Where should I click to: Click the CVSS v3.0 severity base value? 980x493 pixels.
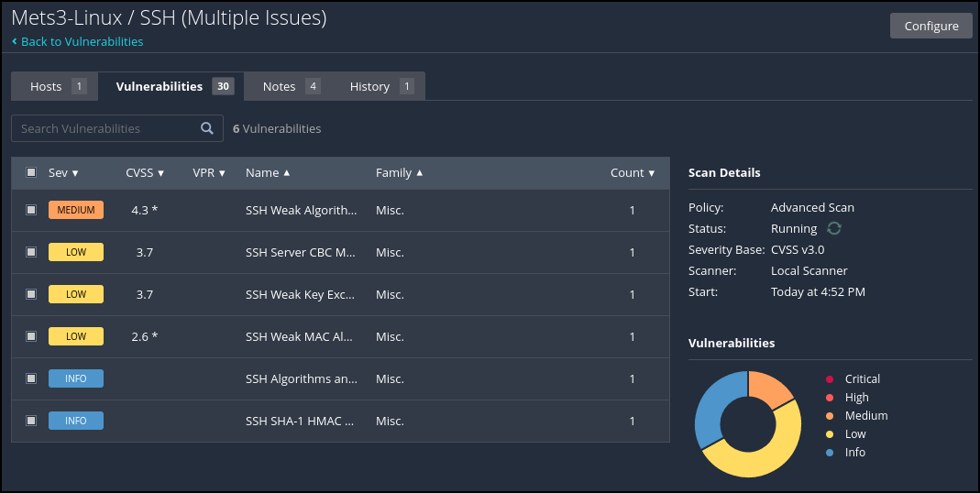tap(797, 249)
